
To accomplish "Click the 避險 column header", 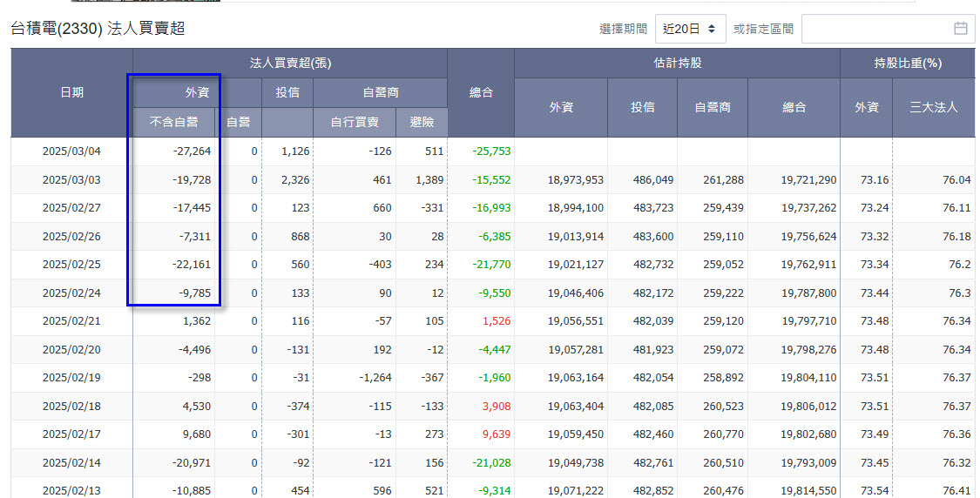I will point(422,122).
